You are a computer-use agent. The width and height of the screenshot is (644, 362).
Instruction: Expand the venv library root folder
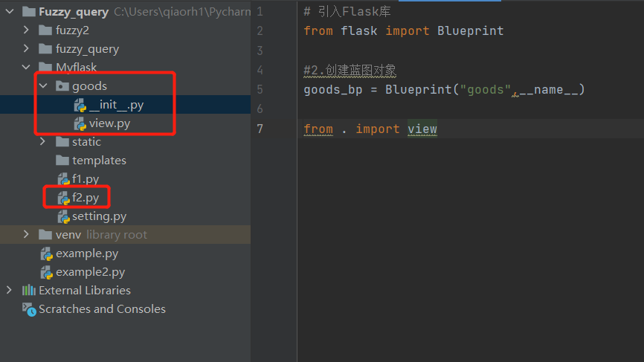point(26,234)
